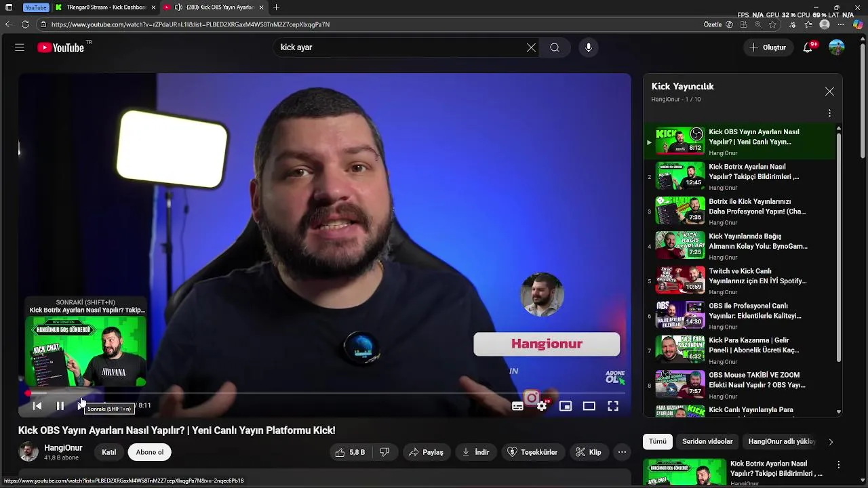Click the next-video preview thumbnail
868x488 pixels.
click(x=85, y=351)
